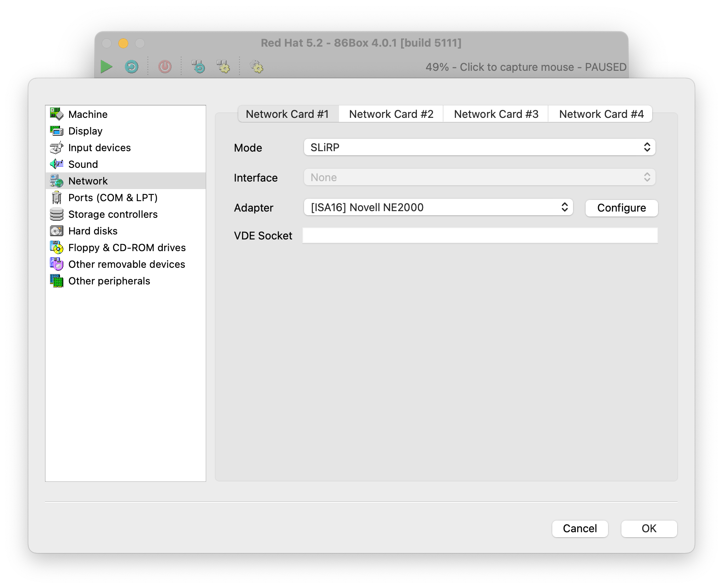This screenshot has height=588, width=723.
Task: Click the Hard disks icon in sidebar
Action: pyautogui.click(x=57, y=231)
